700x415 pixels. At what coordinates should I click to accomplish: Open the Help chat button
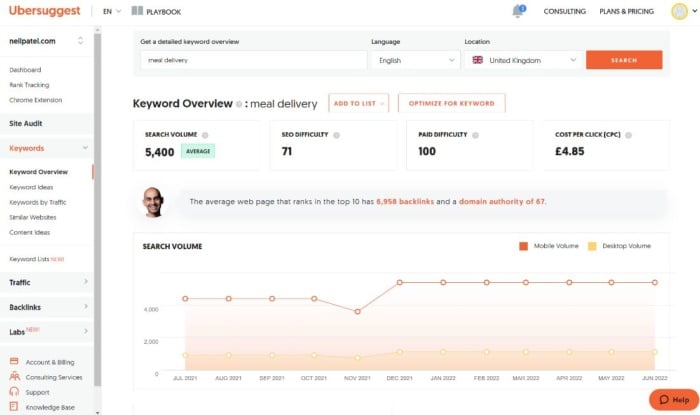point(674,399)
